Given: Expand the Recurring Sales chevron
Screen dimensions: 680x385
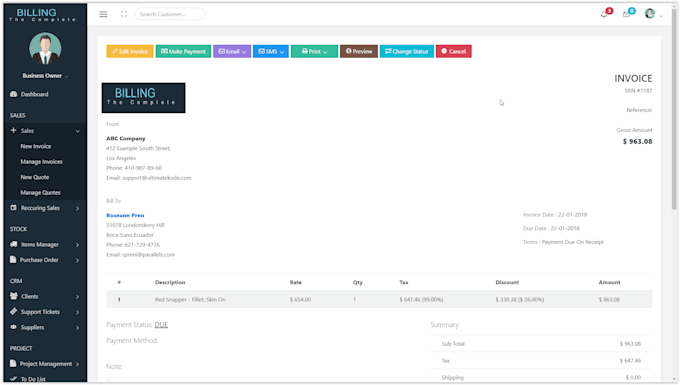Looking at the screenshot, I should 78,209.
